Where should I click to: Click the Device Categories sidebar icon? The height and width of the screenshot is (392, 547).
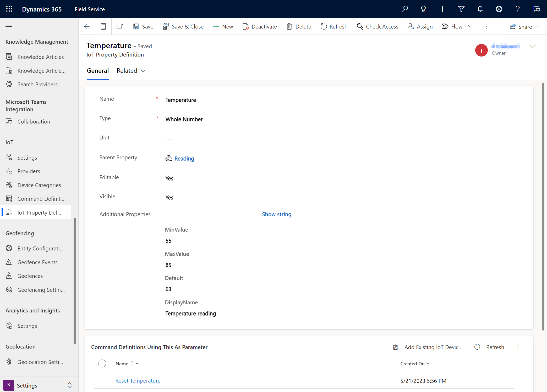[9, 185]
